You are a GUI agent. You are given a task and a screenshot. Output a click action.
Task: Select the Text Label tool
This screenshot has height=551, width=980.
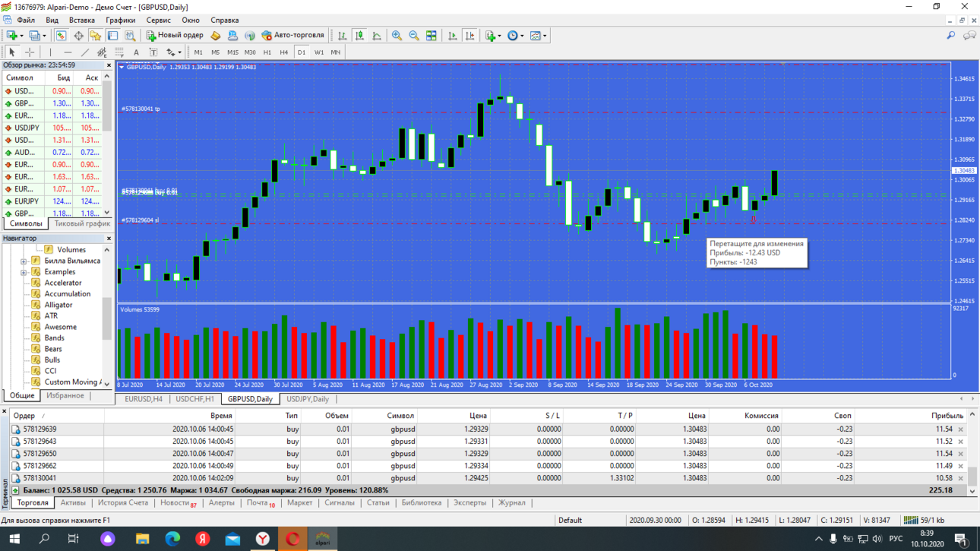(153, 52)
